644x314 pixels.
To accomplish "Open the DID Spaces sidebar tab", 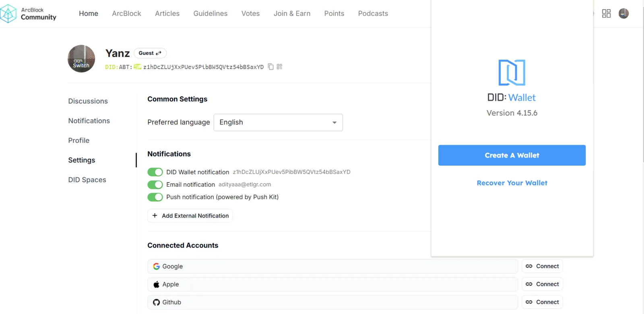I will (87, 180).
